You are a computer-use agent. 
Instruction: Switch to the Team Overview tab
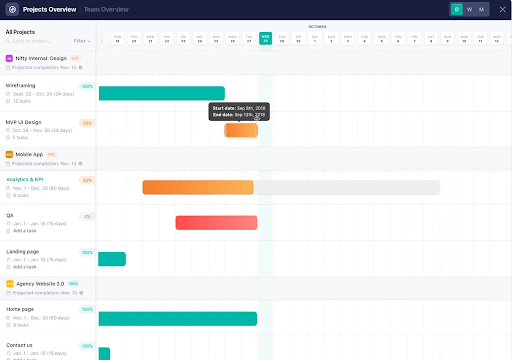(x=106, y=9)
